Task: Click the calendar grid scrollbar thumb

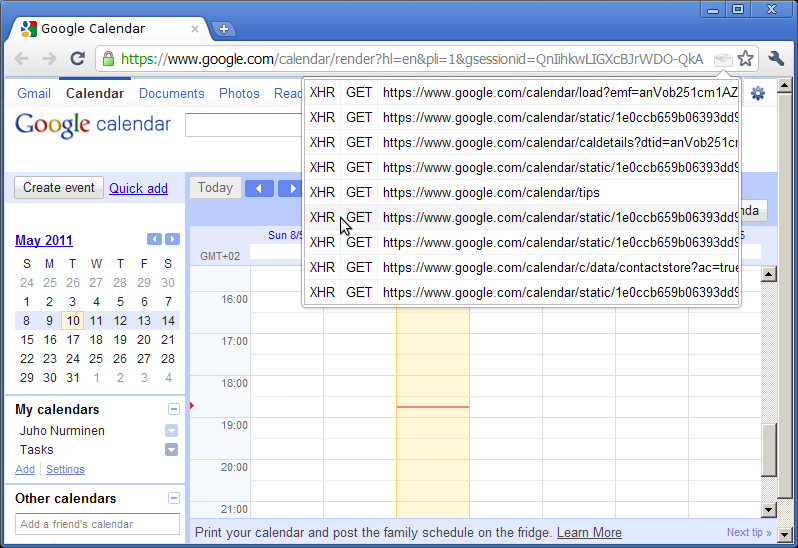Action: tap(768, 449)
